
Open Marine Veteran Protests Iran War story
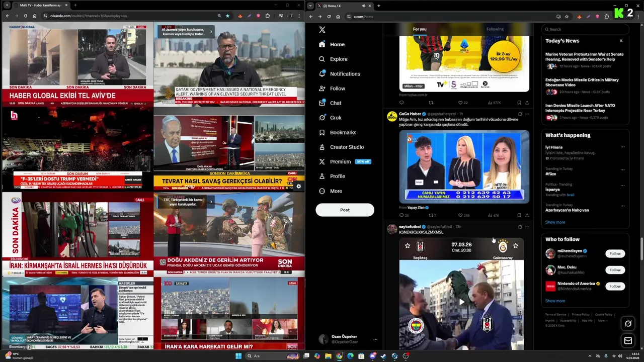(584, 60)
